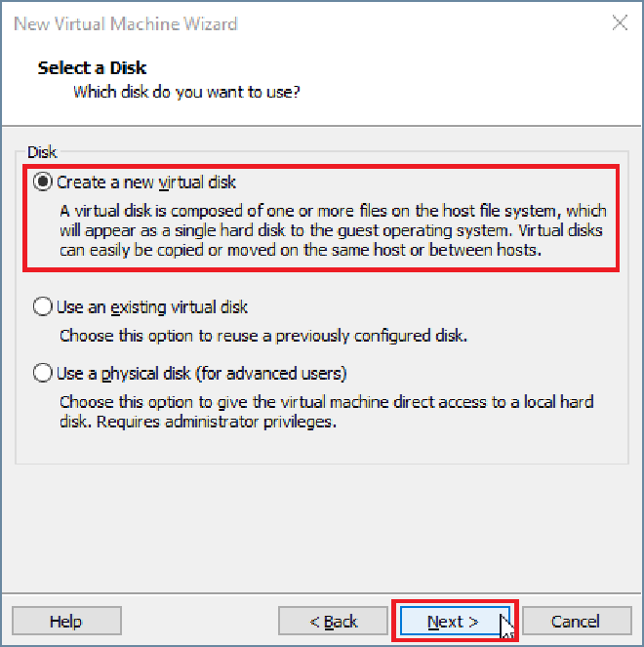Image resolution: width=644 pixels, height=647 pixels.
Task: Select the Create a new virtual disk radio button
Action: click(x=43, y=182)
